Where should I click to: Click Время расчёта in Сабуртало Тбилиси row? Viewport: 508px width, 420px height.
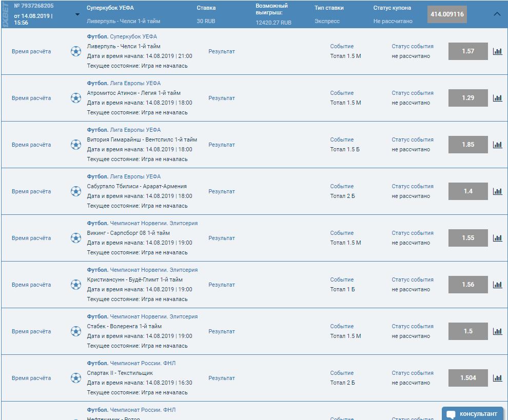[x=31, y=191]
